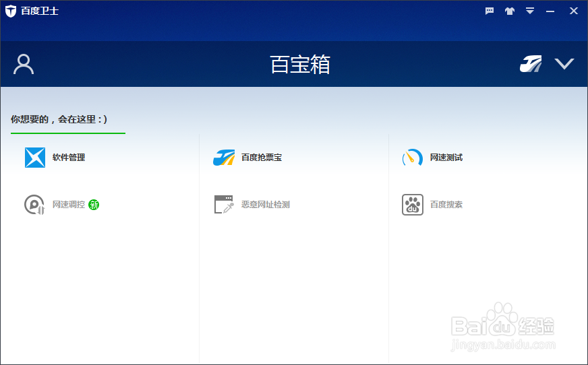Screen dimensions: 588x365
Task: Click the 恶意网址检测 eyedropper window icon
Action: [x=224, y=205]
